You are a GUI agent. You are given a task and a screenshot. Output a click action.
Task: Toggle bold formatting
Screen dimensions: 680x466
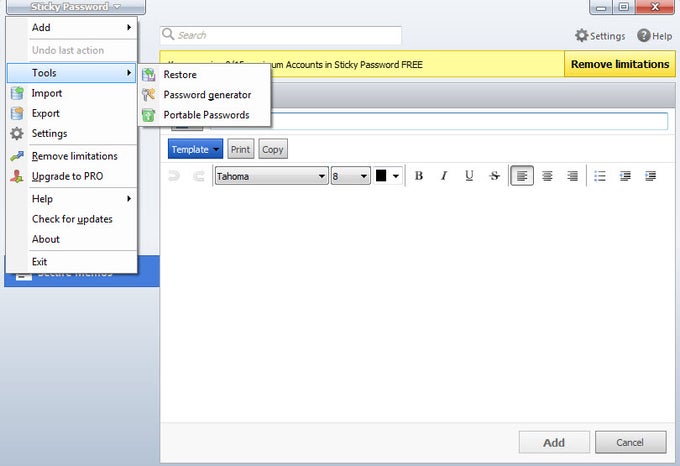pyautogui.click(x=418, y=176)
